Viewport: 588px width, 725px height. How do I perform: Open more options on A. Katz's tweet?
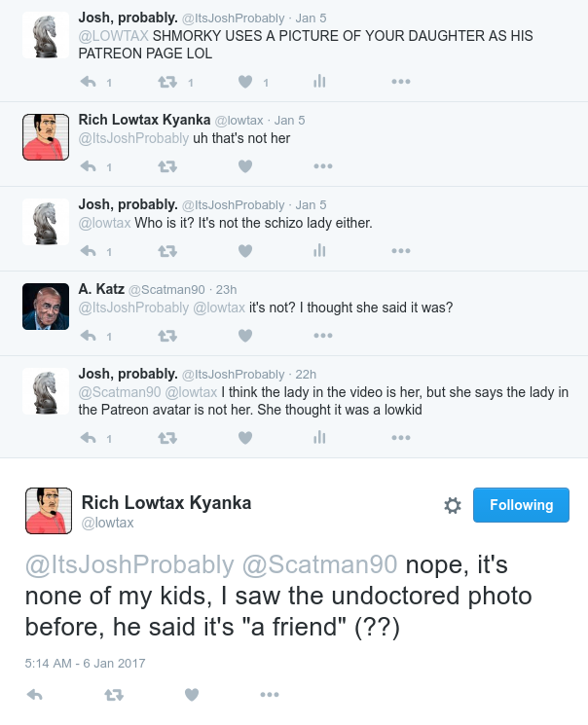click(323, 335)
